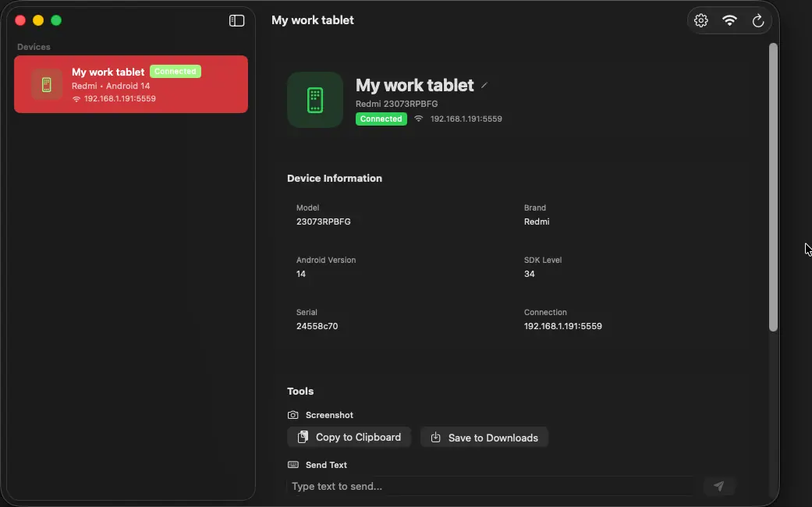
Task: Click the Connected badge in sidebar
Action: pyautogui.click(x=175, y=72)
